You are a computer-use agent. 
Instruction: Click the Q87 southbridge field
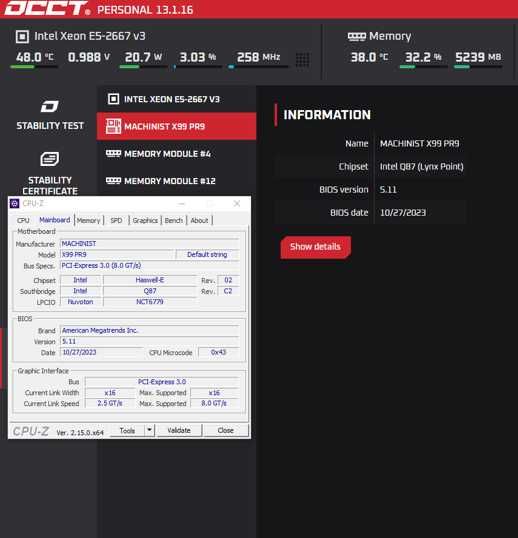[x=150, y=291]
